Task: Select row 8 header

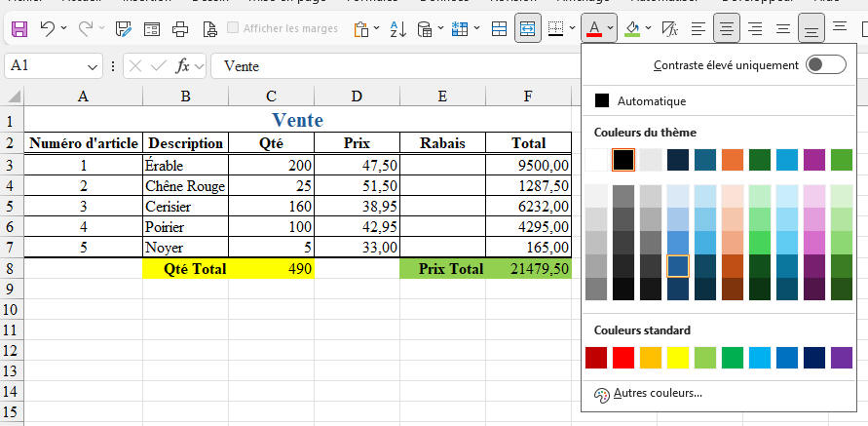Action: coord(12,269)
